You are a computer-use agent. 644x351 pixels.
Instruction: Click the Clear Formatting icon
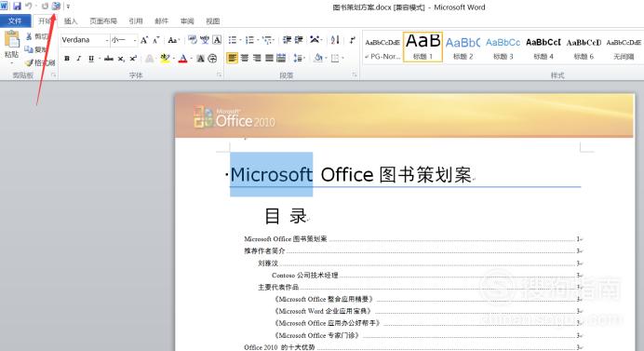pos(193,39)
